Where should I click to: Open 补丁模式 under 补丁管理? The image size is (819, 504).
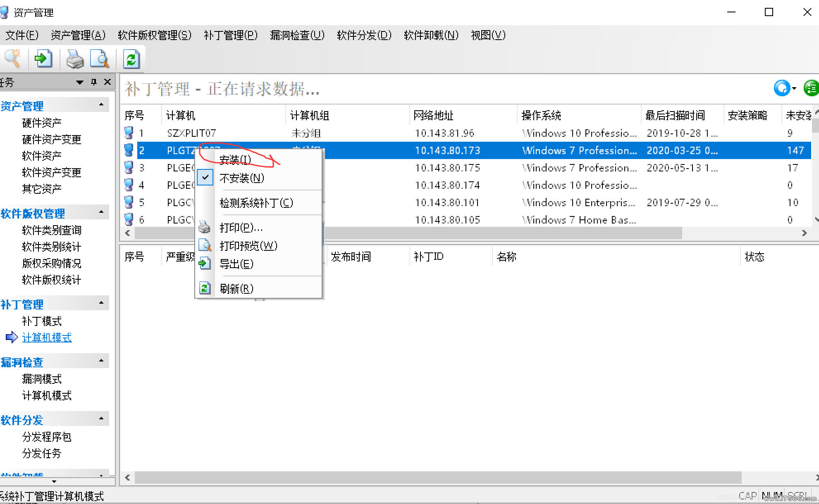[x=42, y=321]
